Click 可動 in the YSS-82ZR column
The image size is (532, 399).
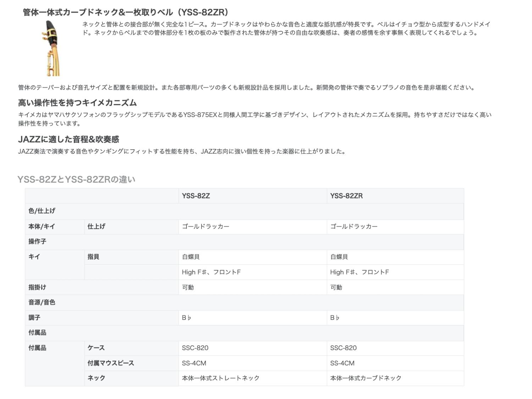tap(336, 287)
